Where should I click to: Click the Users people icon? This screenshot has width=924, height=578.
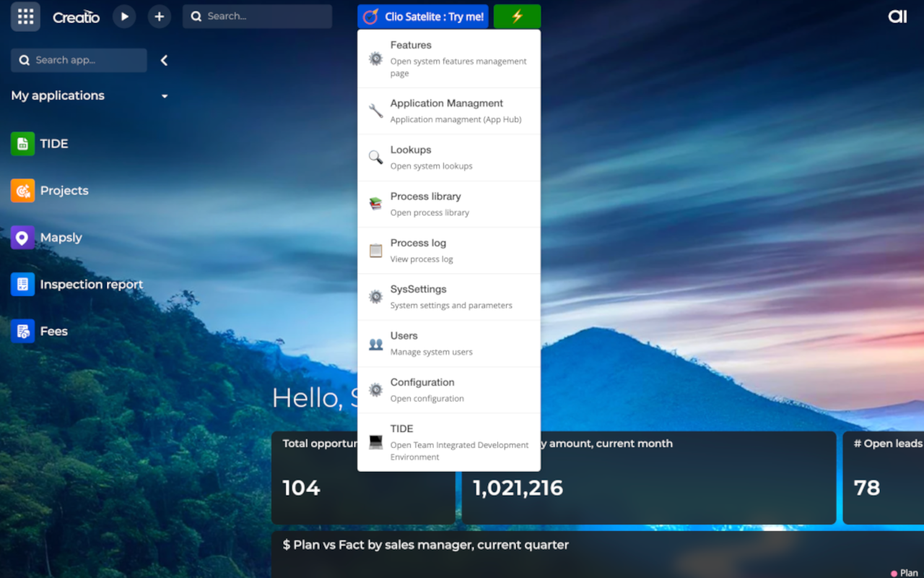tap(375, 344)
